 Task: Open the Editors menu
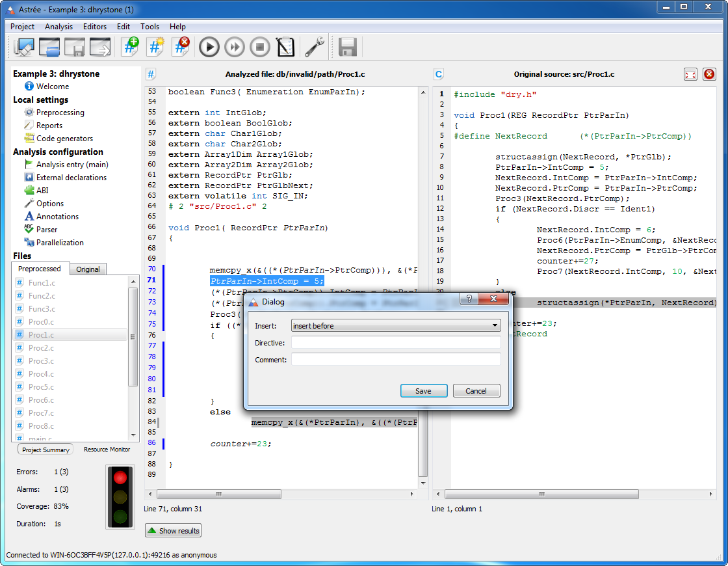[x=95, y=27]
